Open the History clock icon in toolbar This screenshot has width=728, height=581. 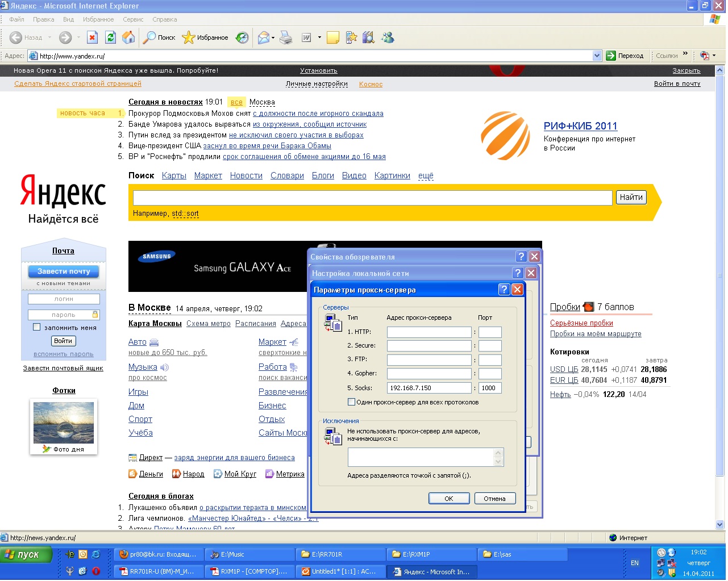click(x=242, y=37)
